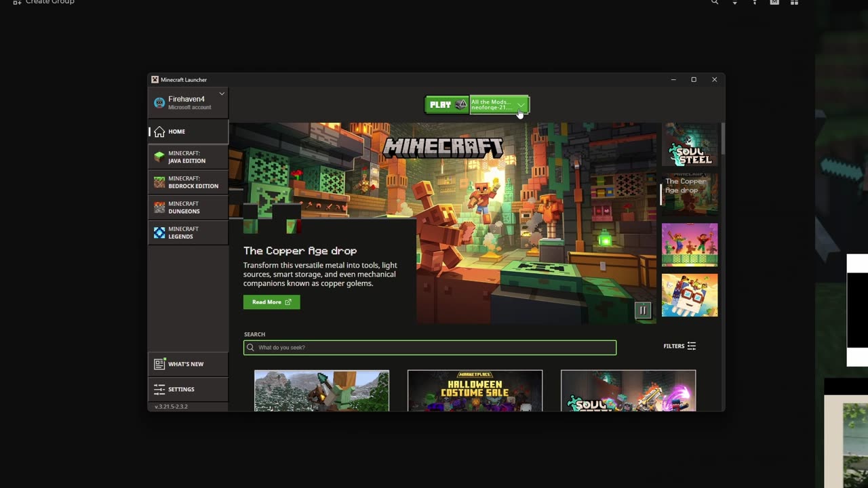Click the Play button's warning triangle icon

click(460, 104)
